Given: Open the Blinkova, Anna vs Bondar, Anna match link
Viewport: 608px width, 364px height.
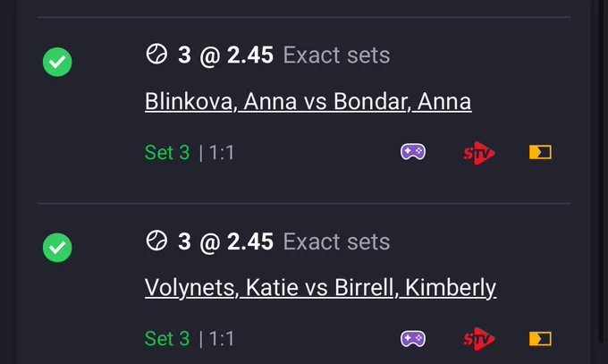Looking at the screenshot, I should click(x=308, y=102).
